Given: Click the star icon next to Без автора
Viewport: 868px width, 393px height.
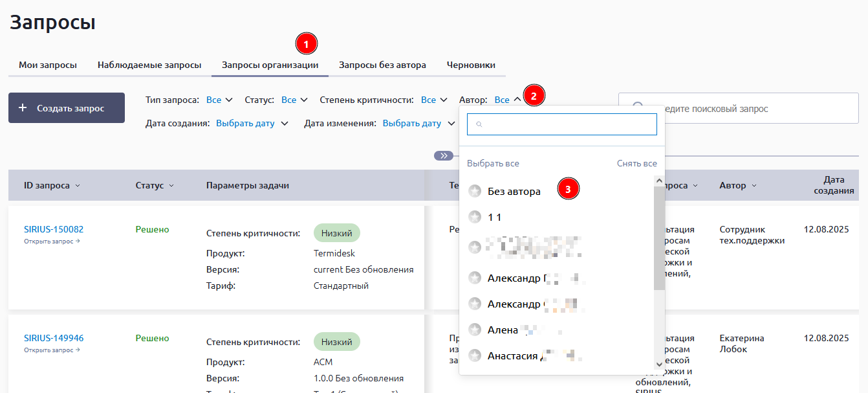Looking at the screenshot, I should (x=475, y=191).
